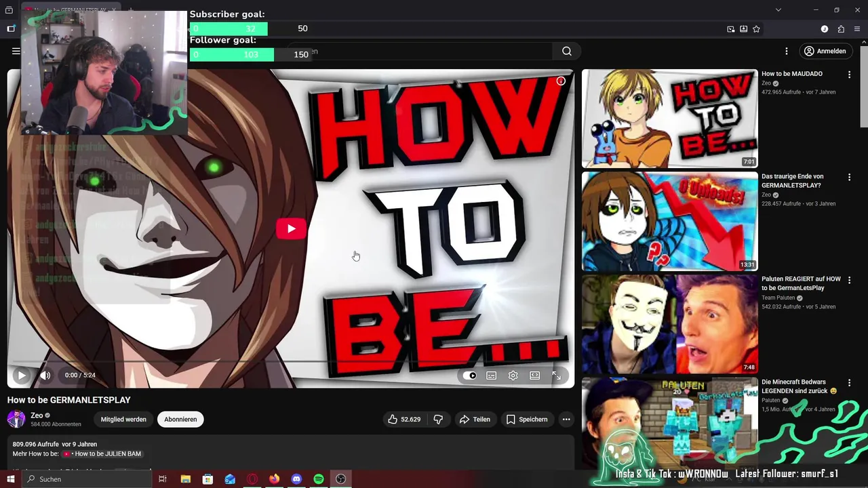This screenshot has height=488, width=868.
Task: Open the Windows Start menu
Action: click(10, 479)
